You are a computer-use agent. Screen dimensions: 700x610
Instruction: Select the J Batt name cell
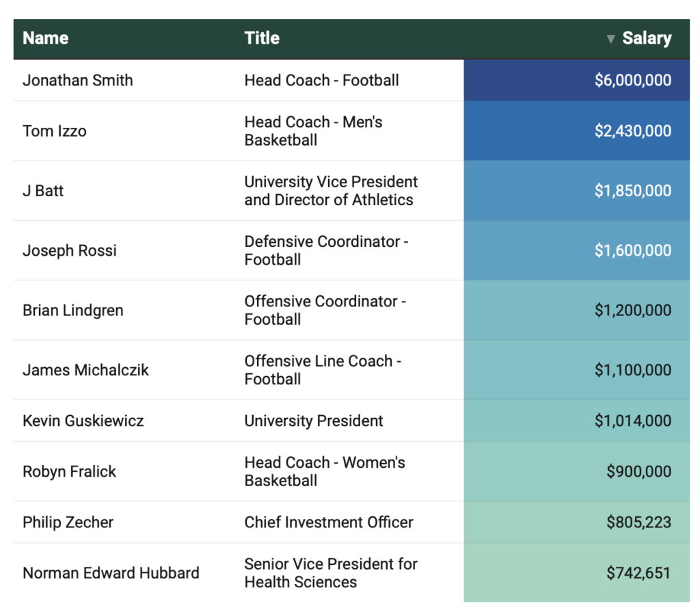click(x=43, y=191)
